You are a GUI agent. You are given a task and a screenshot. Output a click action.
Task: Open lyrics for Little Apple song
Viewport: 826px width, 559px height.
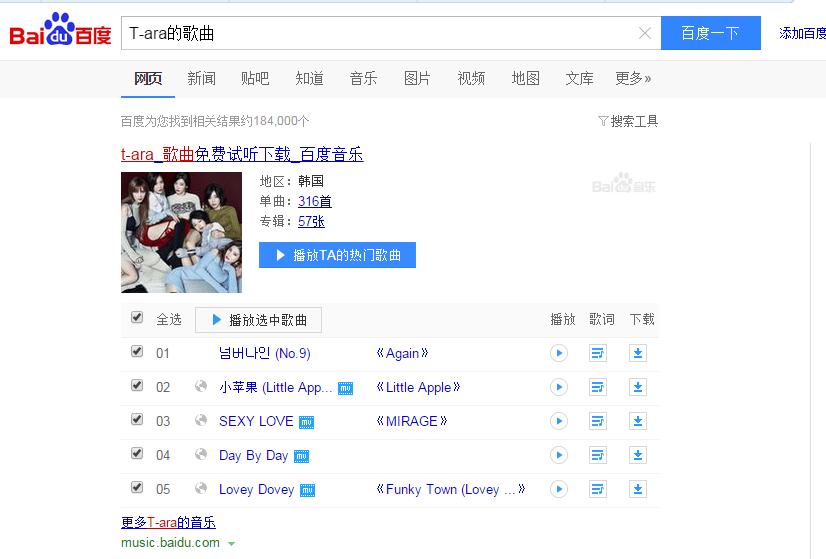point(598,387)
